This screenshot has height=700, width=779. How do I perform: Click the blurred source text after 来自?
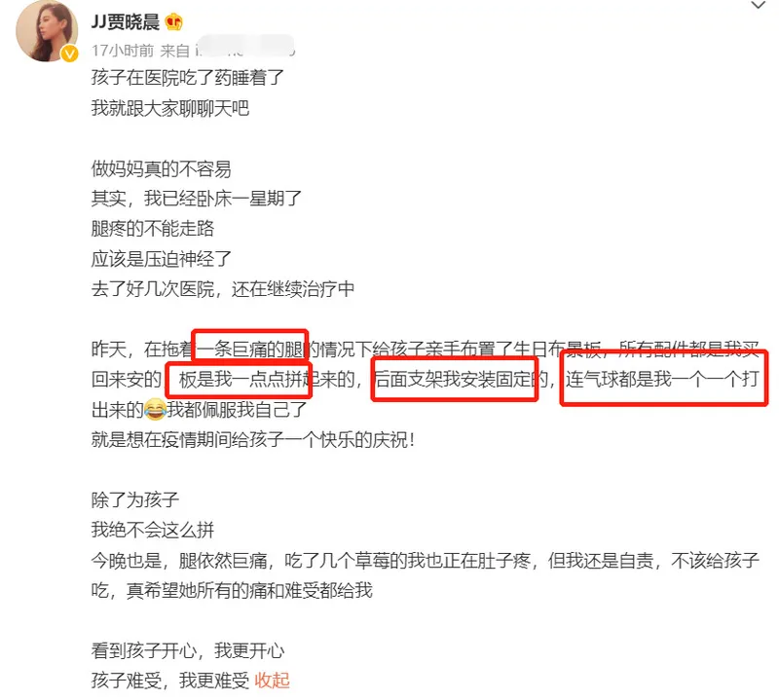245,50
